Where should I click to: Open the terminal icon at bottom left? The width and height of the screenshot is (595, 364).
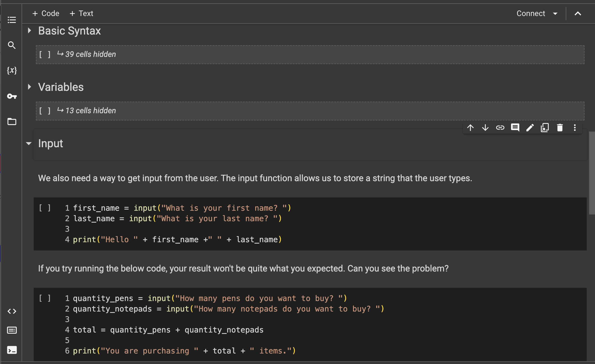[12, 350]
